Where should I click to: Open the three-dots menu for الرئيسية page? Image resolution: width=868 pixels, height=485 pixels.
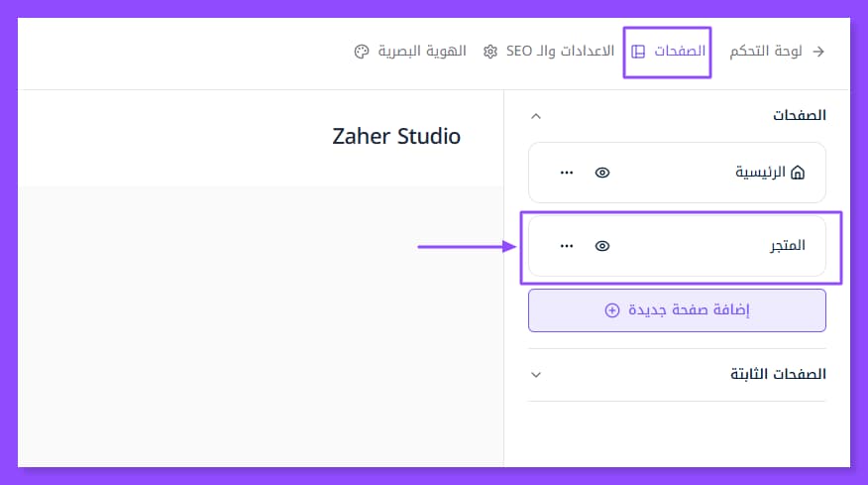click(566, 173)
